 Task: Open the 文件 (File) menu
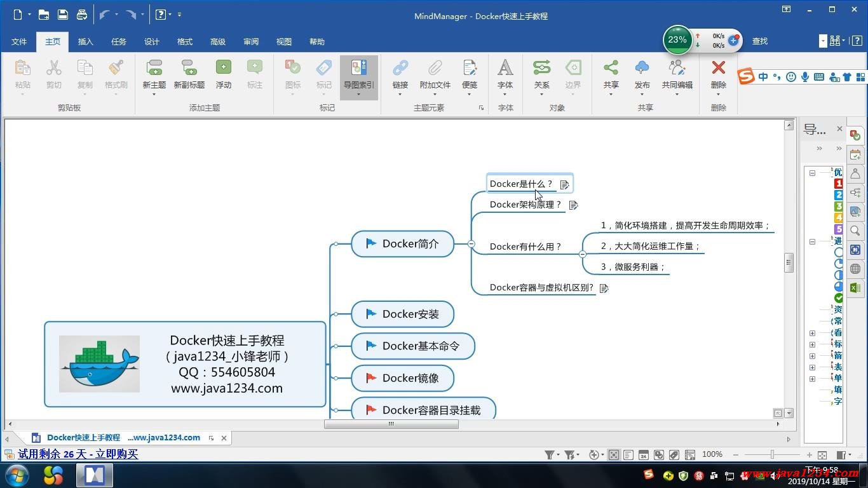(19, 42)
